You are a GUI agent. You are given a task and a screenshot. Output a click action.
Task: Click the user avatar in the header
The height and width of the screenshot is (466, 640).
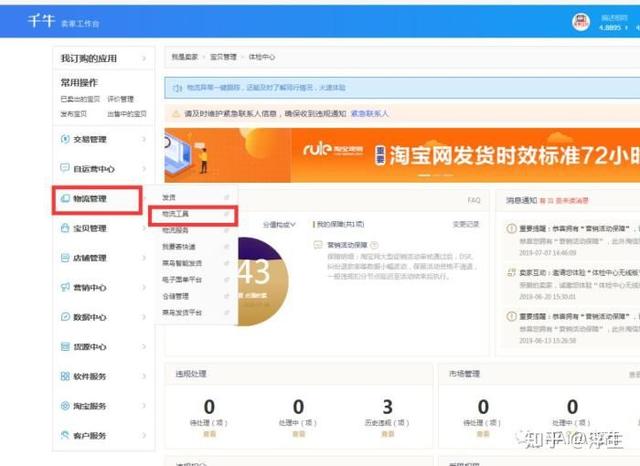point(581,22)
